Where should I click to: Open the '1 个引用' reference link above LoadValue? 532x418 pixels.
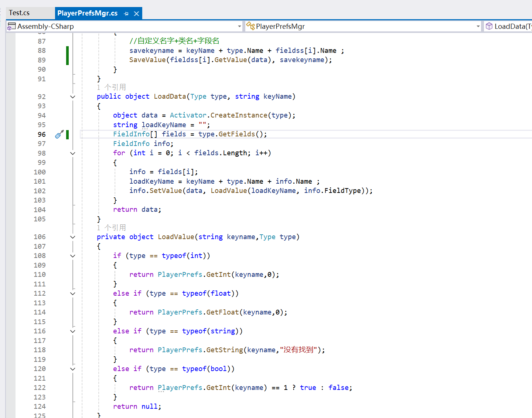pos(111,228)
